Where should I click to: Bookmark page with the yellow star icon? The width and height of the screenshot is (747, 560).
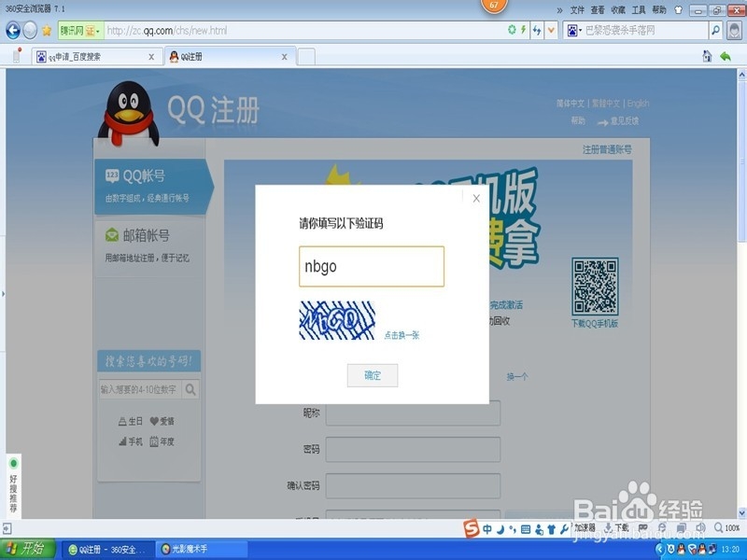click(x=47, y=31)
